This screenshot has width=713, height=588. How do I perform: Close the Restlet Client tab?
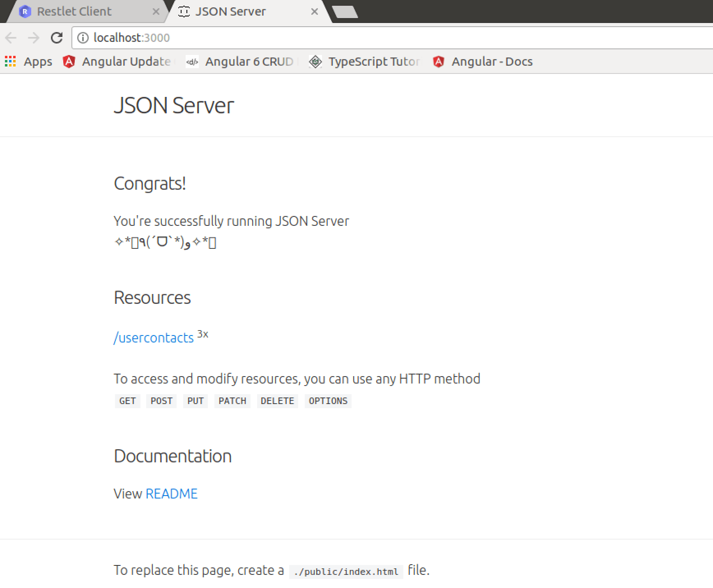[156, 12]
